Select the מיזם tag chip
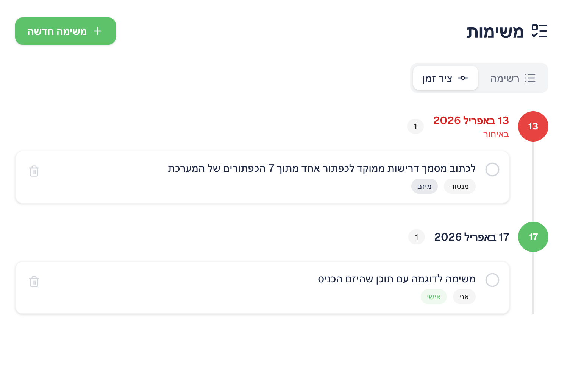This screenshot has height=392, width=584. point(424,186)
